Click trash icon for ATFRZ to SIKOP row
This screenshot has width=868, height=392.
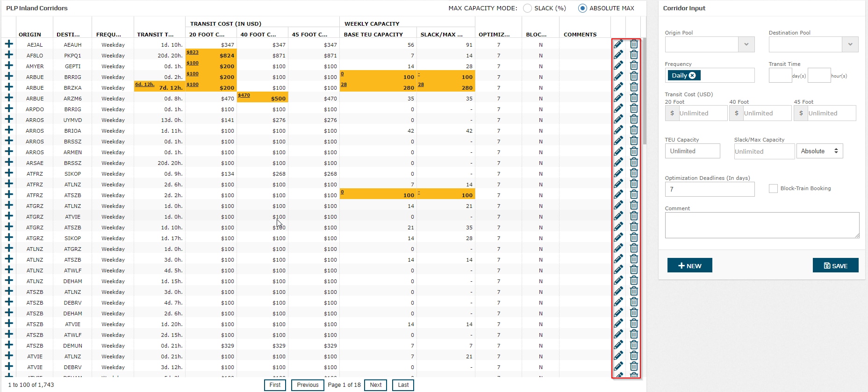click(634, 173)
